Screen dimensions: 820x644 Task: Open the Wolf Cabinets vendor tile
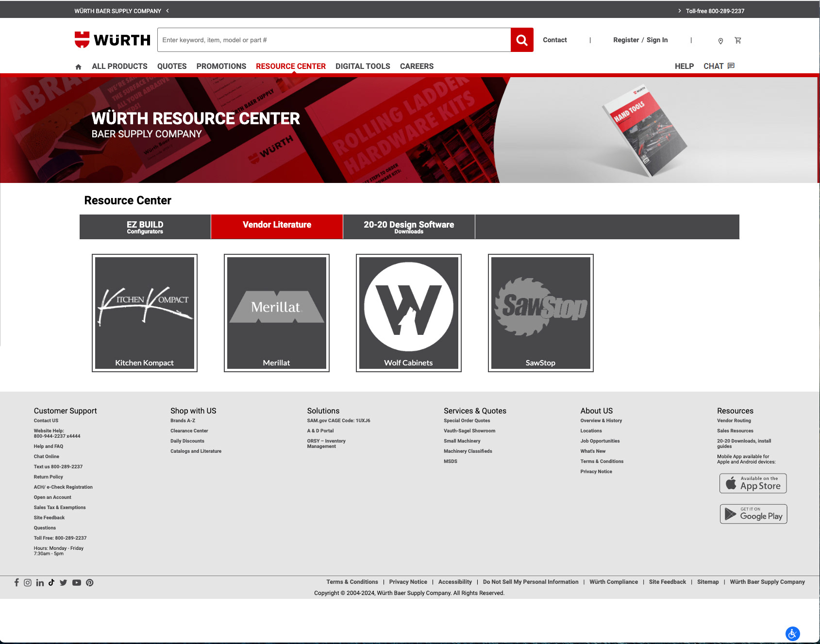(x=409, y=313)
